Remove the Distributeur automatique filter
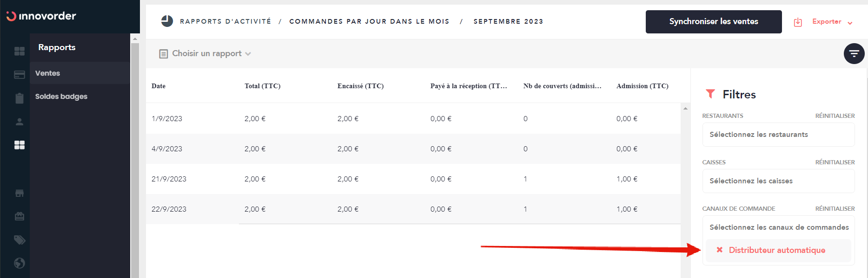This screenshot has height=278, width=868. pyautogui.click(x=720, y=250)
